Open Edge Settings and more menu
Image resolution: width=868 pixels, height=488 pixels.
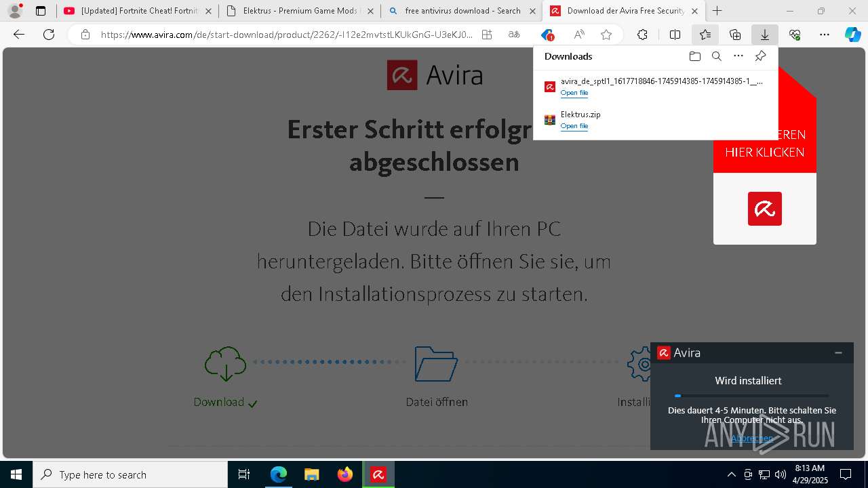(825, 35)
